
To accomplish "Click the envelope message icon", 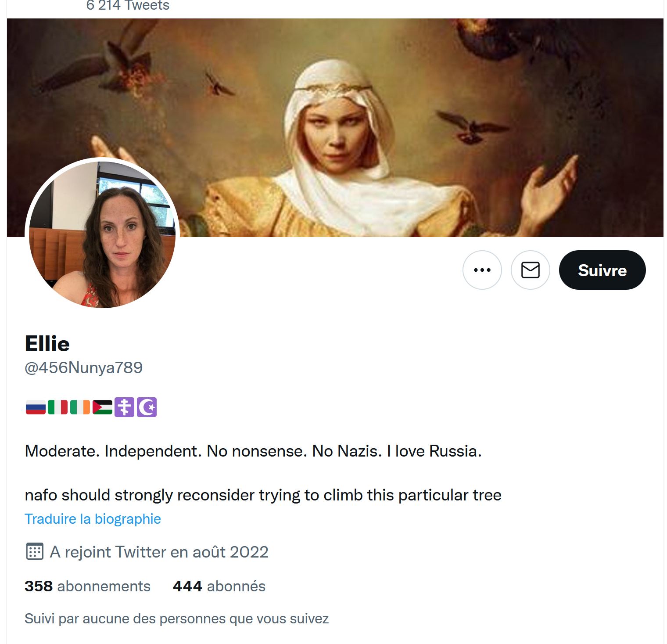I will (530, 270).
